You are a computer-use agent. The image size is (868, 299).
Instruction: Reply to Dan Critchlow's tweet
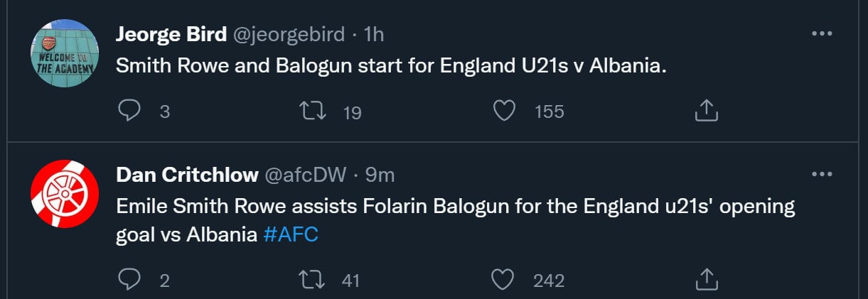(129, 280)
